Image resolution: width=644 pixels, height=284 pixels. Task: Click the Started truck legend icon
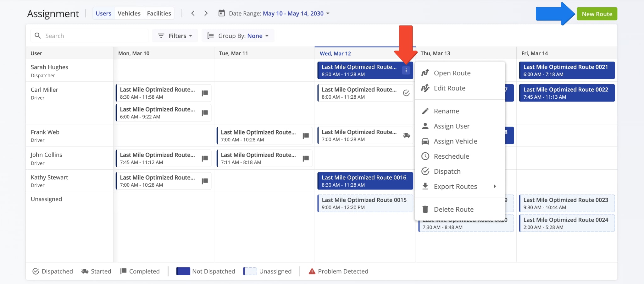[85, 271]
